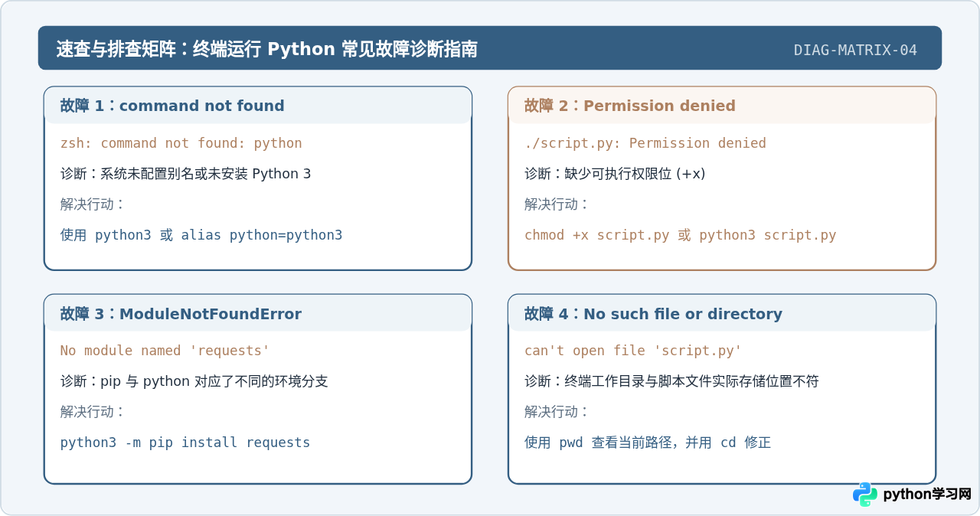Click '解决行动：' under command not found card
The height and width of the screenshot is (516, 980).
[x=93, y=204]
